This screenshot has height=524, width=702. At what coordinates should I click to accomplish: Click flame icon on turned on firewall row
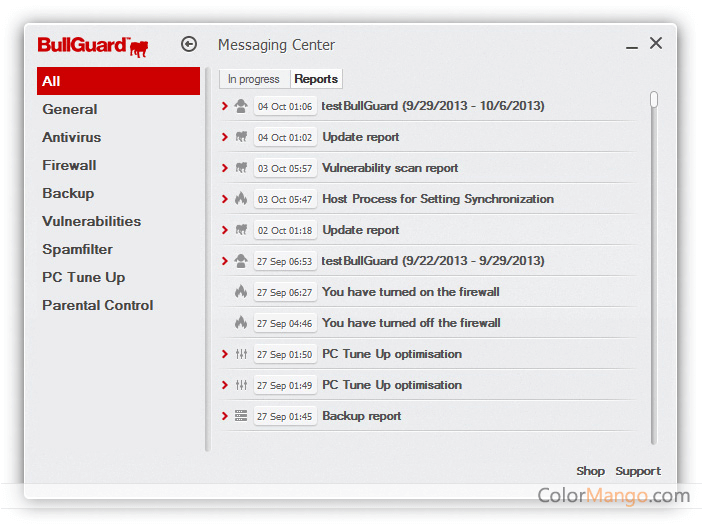241,292
